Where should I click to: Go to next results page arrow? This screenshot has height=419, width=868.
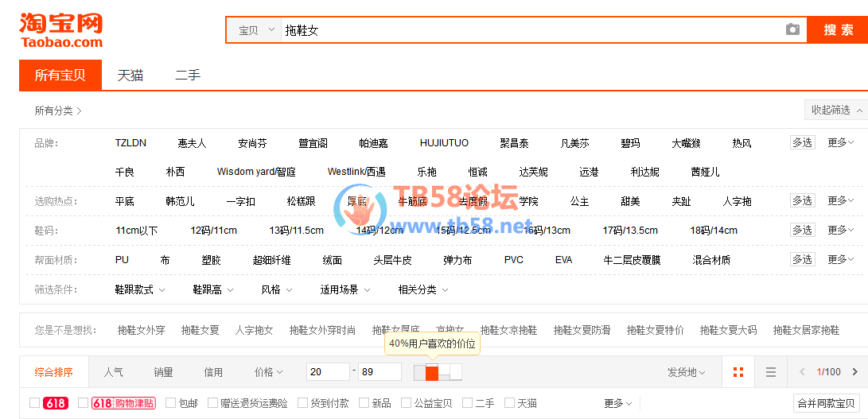[854, 372]
